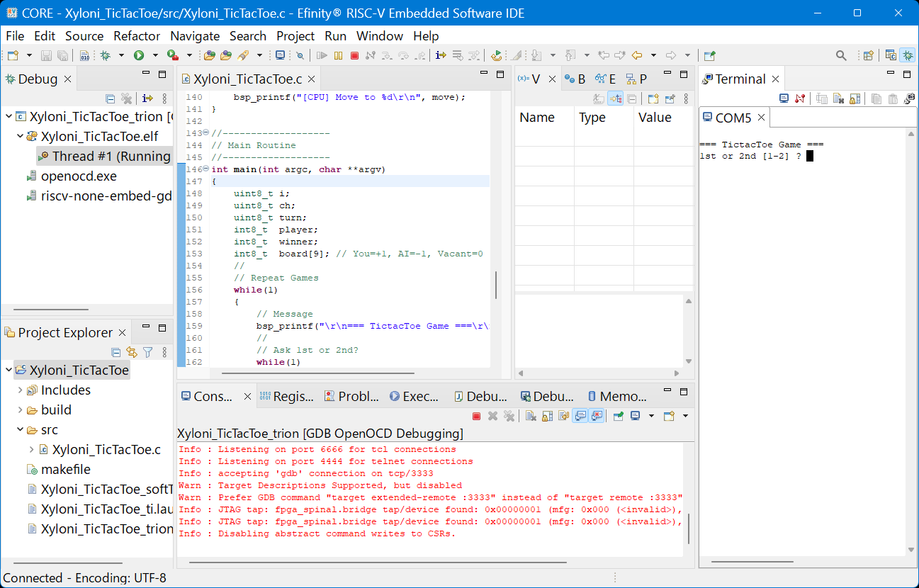Viewport: 919px width, 588px height.
Task: Select makefile in Project Explorer
Action: tap(65, 470)
